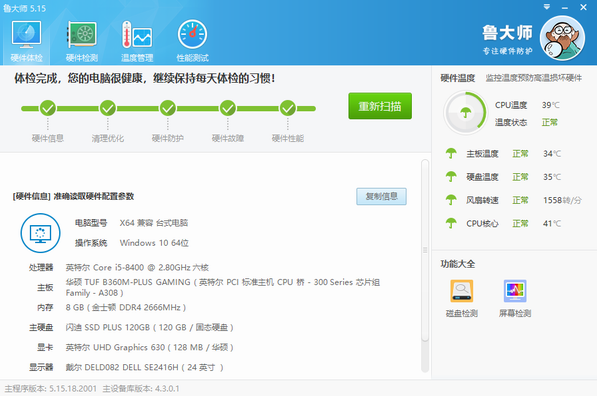
Task: Click the 温度状态 正常 status
Action: [526, 122]
